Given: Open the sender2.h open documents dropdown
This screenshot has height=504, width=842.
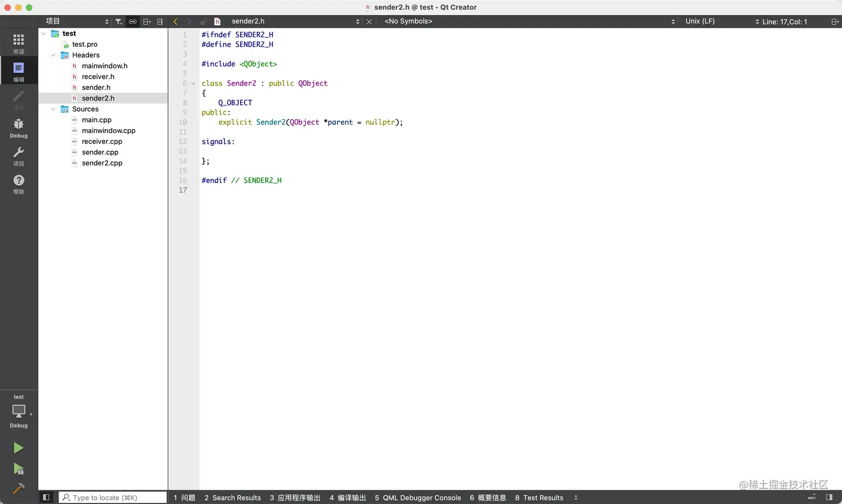Looking at the screenshot, I should click(295, 22).
